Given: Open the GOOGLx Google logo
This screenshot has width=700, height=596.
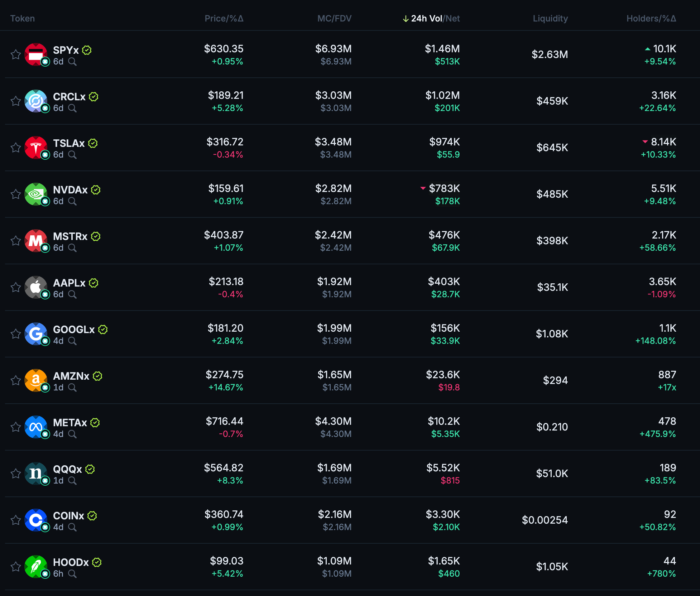Looking at the screenshot, I should click(x=36, y=334).
